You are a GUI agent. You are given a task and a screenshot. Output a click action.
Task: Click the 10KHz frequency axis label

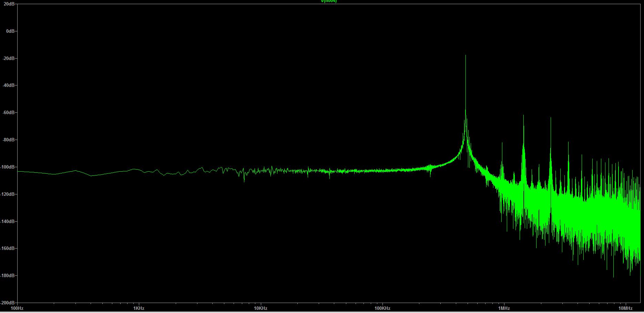point(260,309)
